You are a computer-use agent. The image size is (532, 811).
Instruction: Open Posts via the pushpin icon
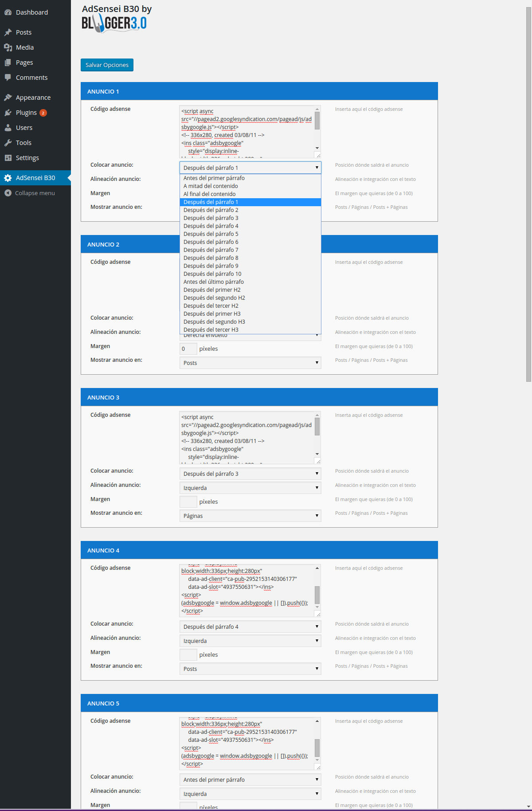point(8,32)
